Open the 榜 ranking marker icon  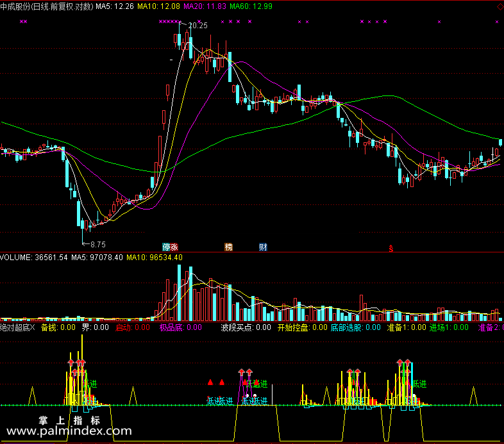pos(228,247)
